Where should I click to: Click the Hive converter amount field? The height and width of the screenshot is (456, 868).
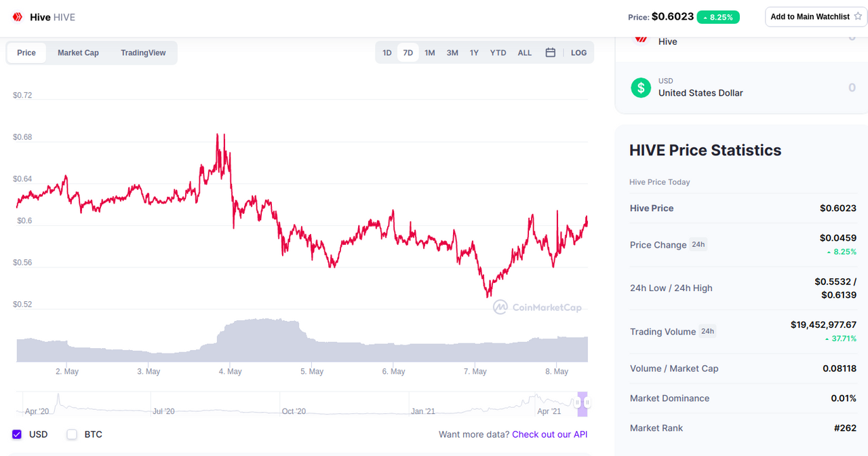pos(852,37)
